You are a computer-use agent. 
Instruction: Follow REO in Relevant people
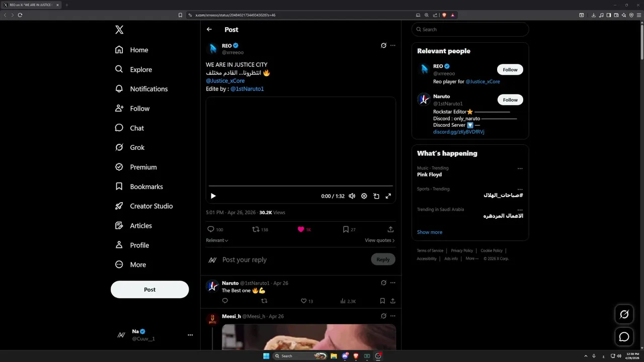tap(510, 70)
